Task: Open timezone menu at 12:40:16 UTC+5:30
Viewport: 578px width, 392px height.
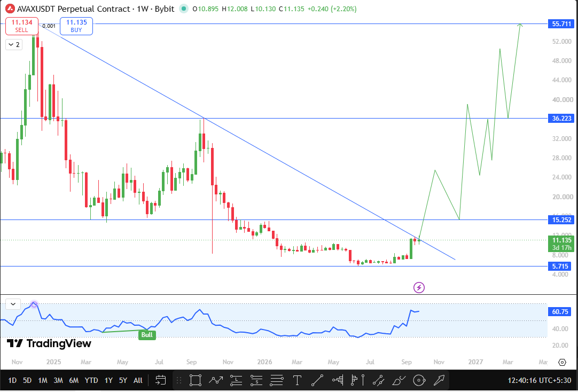Action: click(x=540, y=380)
